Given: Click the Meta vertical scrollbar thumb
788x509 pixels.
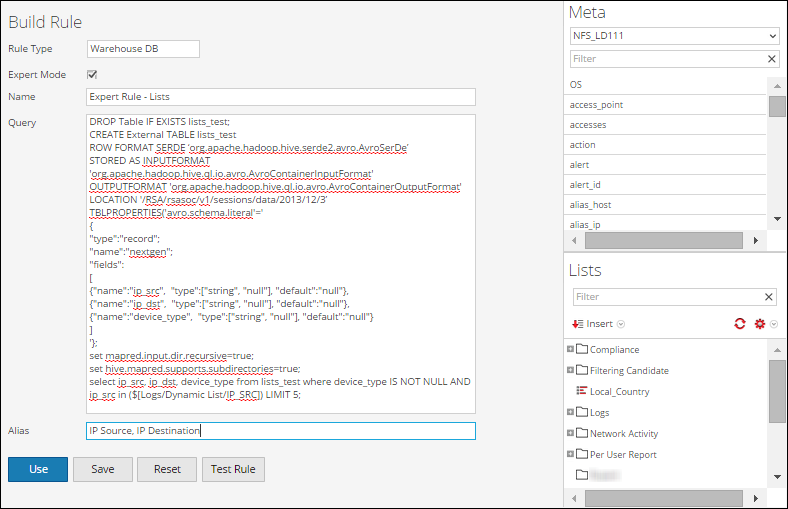Looking at the screenshot, I should pos(777,106).
